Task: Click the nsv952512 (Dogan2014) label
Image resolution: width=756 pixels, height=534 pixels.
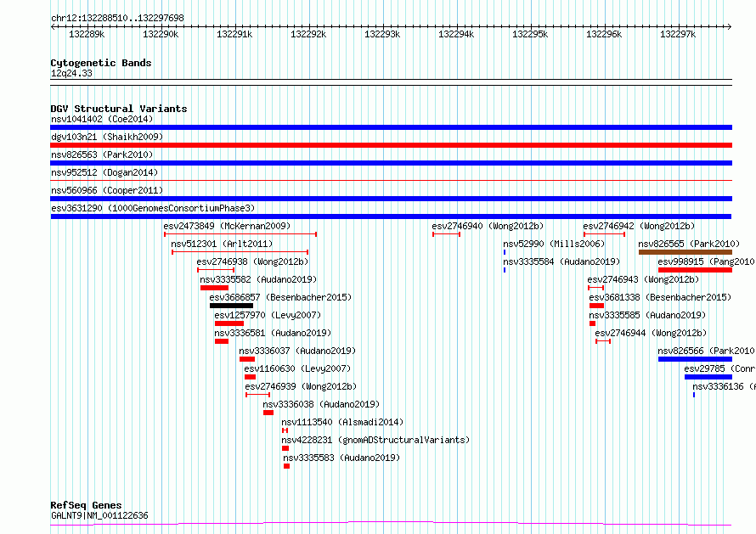Action: click(x=104, y=172)
